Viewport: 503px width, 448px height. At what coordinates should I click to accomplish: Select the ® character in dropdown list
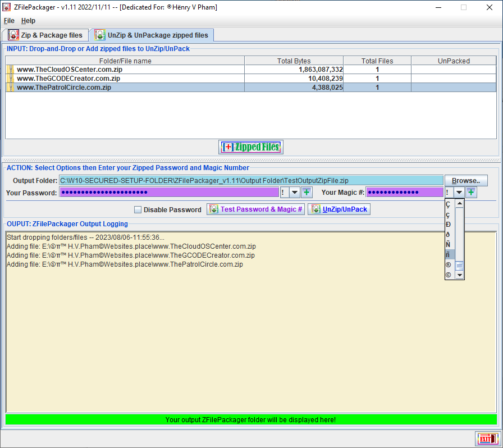pos(448,265)
